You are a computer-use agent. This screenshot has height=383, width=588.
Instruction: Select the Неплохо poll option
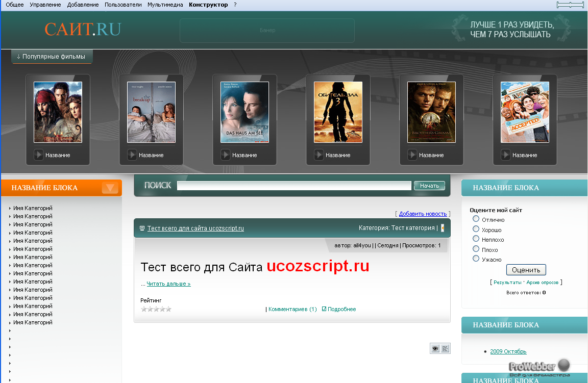tap(476, 239)
